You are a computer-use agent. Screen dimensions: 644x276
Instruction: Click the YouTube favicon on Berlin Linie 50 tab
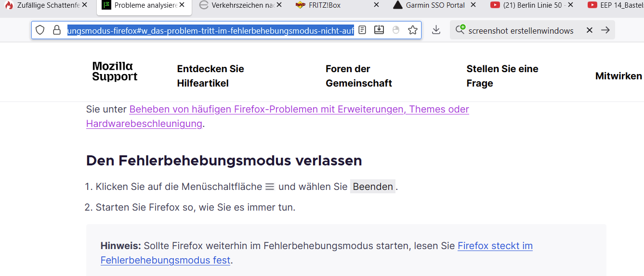[495, 5]
